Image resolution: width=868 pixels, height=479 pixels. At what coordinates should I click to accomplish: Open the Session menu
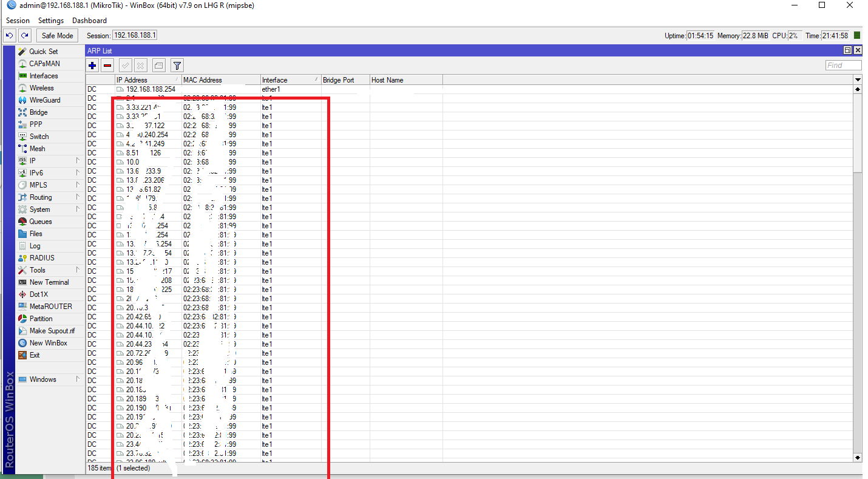click(18, 21)
